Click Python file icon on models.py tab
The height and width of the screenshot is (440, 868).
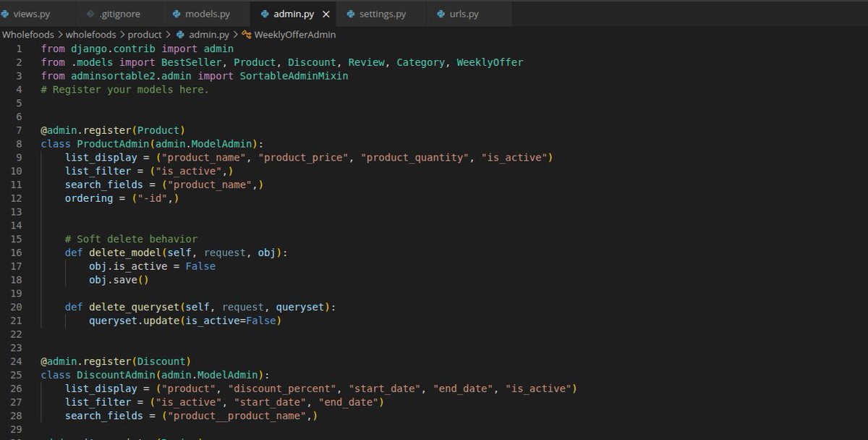tap(176, 14)
